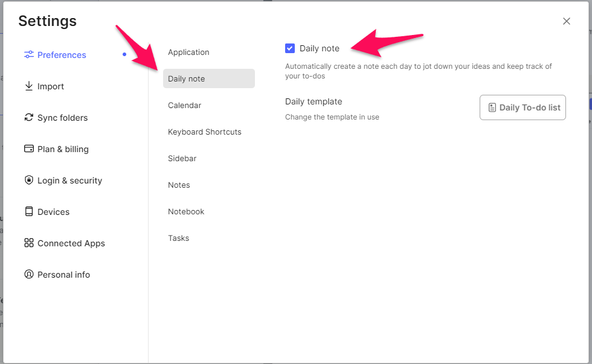Switch to the Sidebar settings section
The height and width of the screenshot is (364, 592).
tap(182, 158)
